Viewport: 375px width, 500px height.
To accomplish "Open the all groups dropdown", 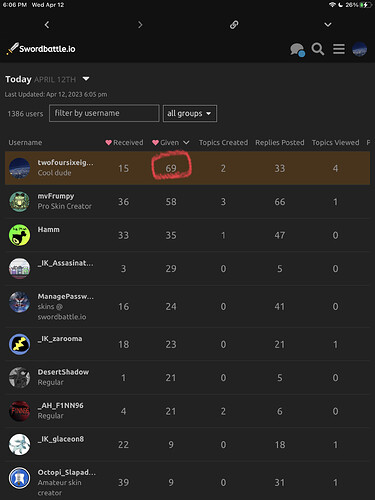I will click(190, 114).
